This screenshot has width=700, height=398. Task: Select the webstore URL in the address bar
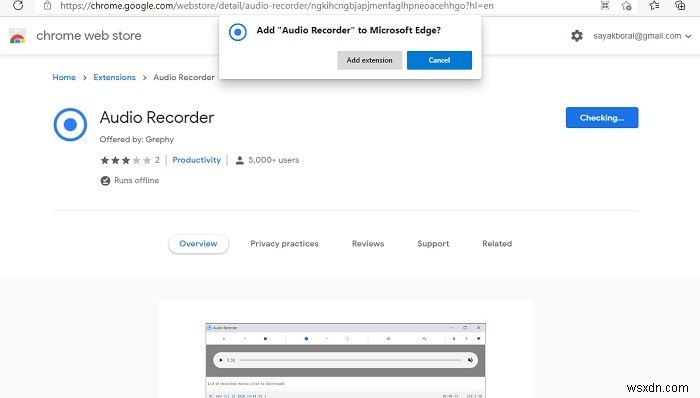pos(277,6)
